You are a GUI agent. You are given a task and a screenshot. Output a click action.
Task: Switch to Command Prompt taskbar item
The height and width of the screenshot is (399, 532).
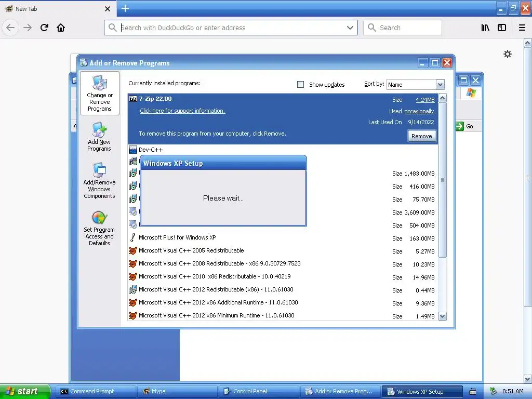96,391
